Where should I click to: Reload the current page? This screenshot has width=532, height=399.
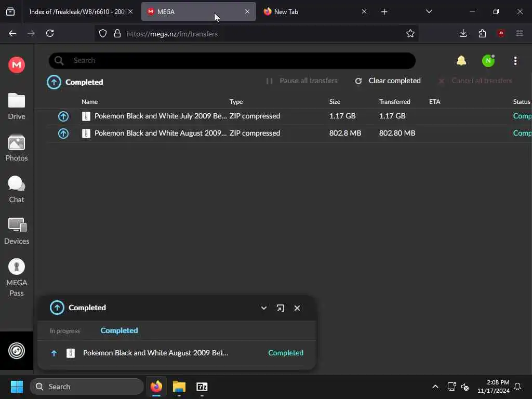[x=50, y=33]
